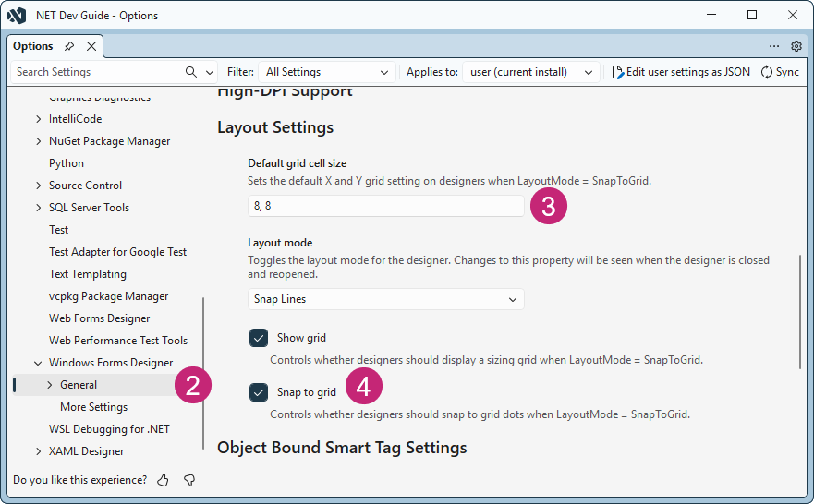
Task: Click the app logo in title bar
Action: pos(17,16)
